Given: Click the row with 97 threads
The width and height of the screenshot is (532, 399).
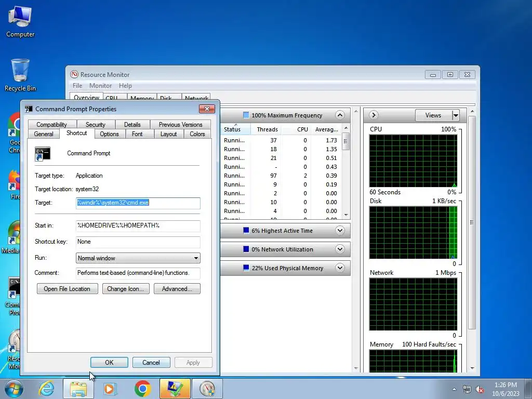Looking at the screenshot, I should 281,176.
